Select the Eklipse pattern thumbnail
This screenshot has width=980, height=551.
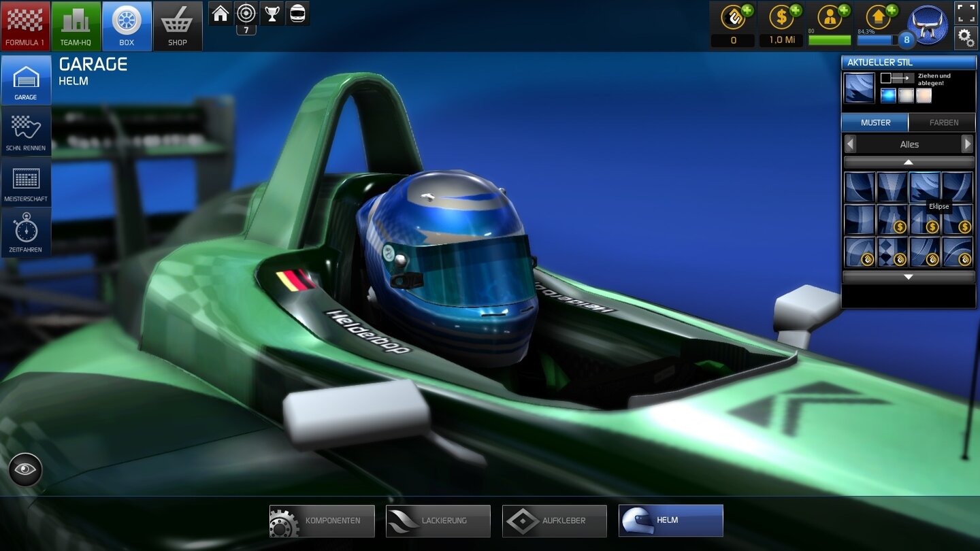point(925,187)
